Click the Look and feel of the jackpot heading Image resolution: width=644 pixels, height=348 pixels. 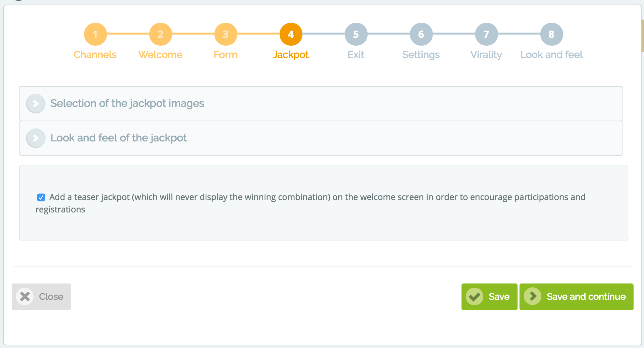point(119,138)
